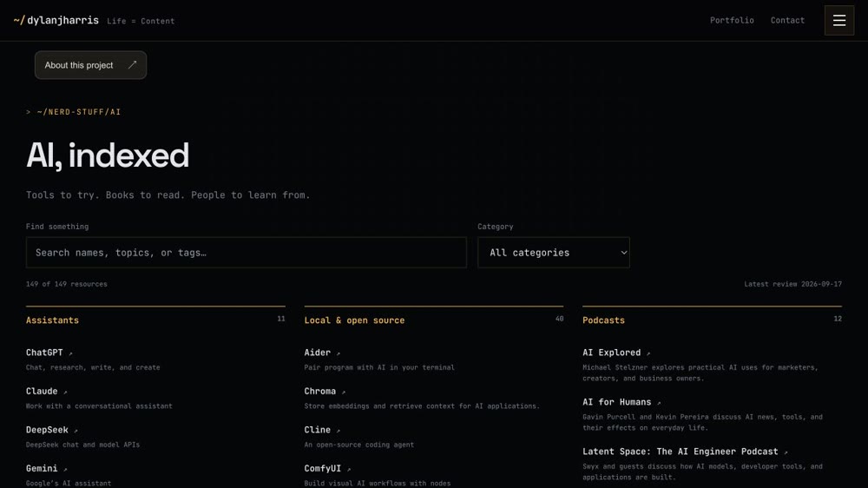Click the arrow icon on About this project

[x=132, y=65]
